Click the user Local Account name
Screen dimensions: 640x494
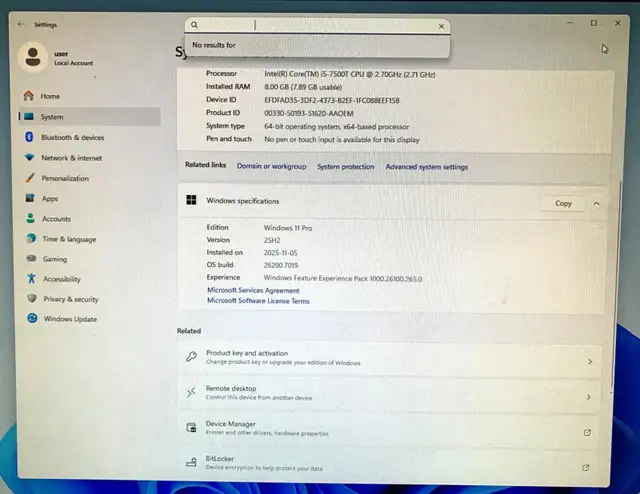[73, 59]
